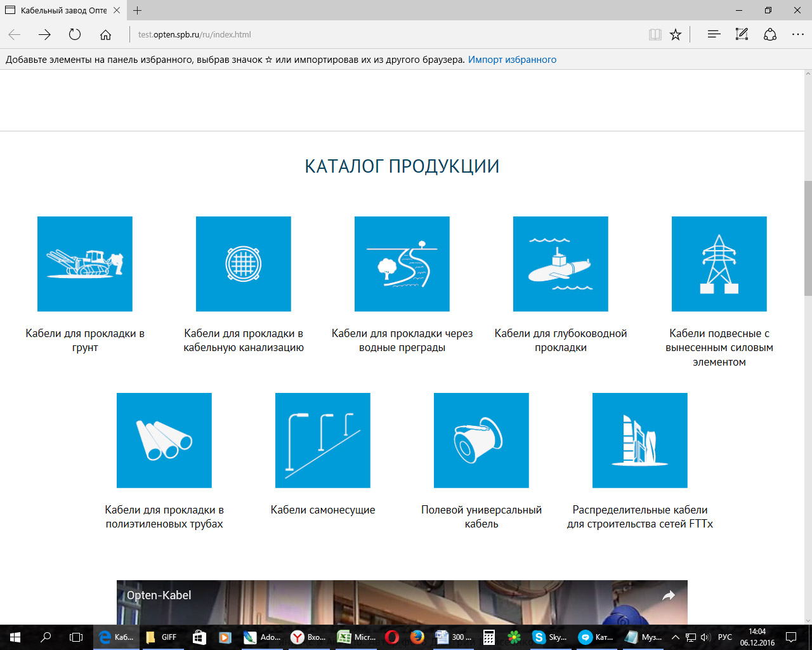The width and height of the screenshot is (812, 650).
Task: Refresh the current page
Action: click(75, 35)
